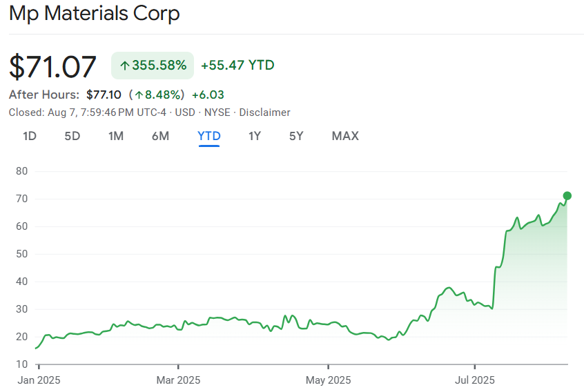Click the green up arrow in 355.58% badge
The height and width of the screenshot is (392, 584).
125,66
